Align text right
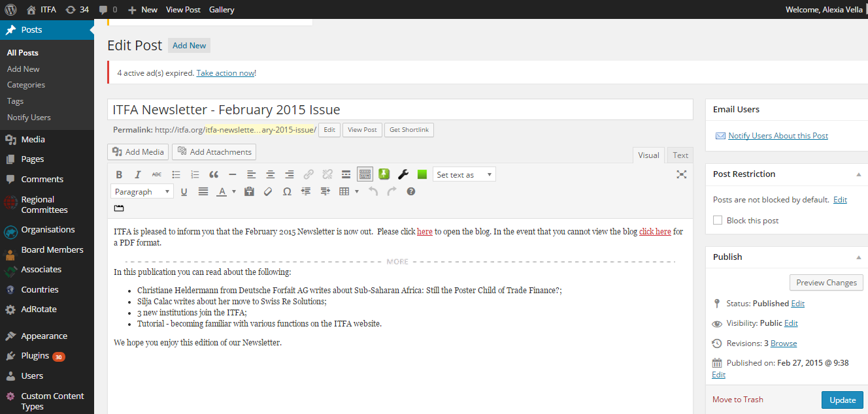The width and height of the screenshot is (868, 414). tap(289, 174)
